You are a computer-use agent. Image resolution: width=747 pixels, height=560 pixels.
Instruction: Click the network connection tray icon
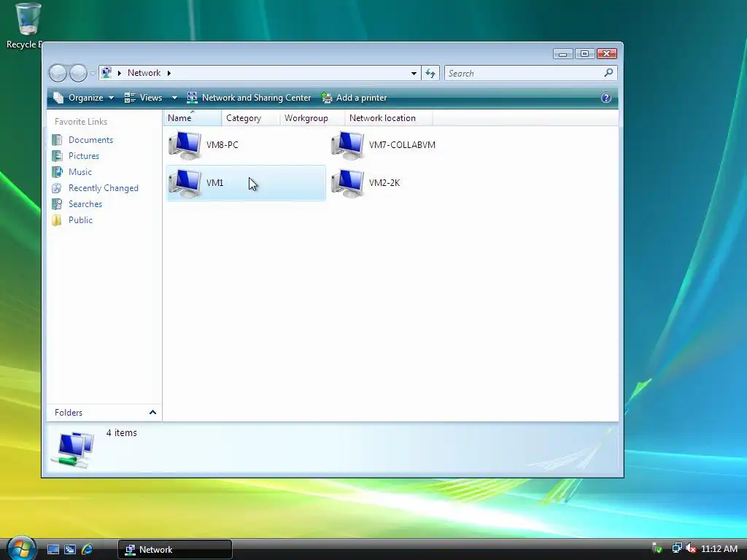click(x=676, y=548)
